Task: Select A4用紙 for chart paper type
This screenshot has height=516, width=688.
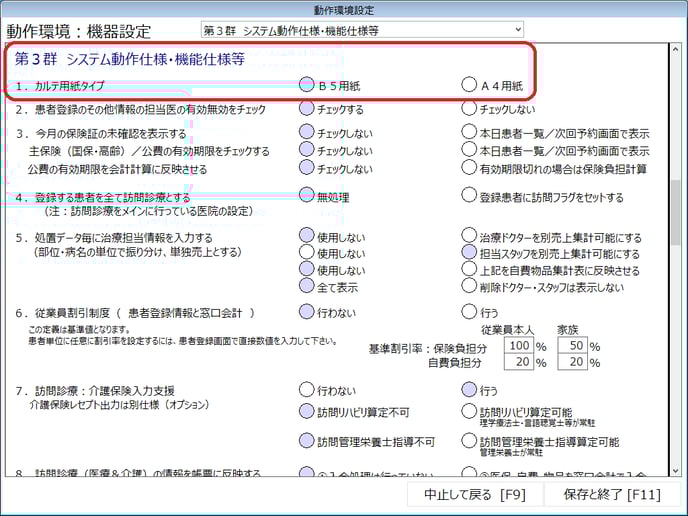Action: point(469,85)
